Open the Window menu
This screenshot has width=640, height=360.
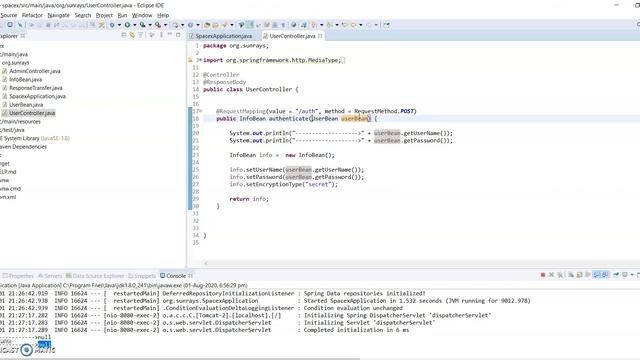coord(142,15)
